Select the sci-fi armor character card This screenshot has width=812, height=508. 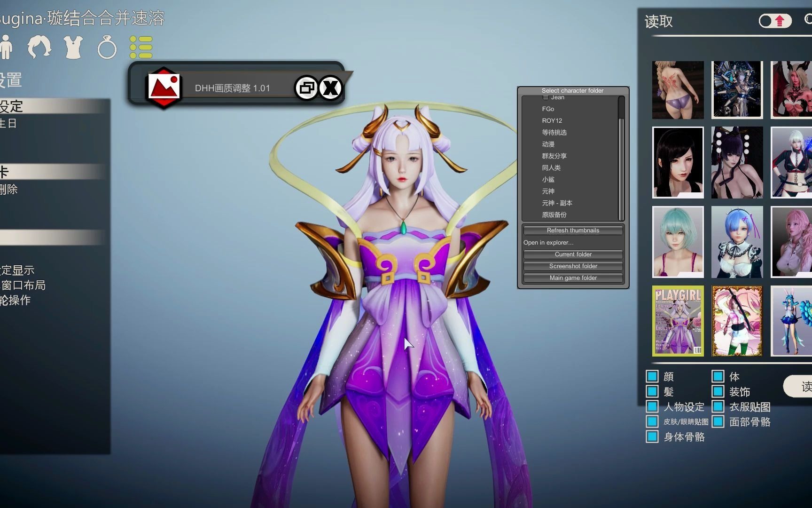(x=737, y=90)
